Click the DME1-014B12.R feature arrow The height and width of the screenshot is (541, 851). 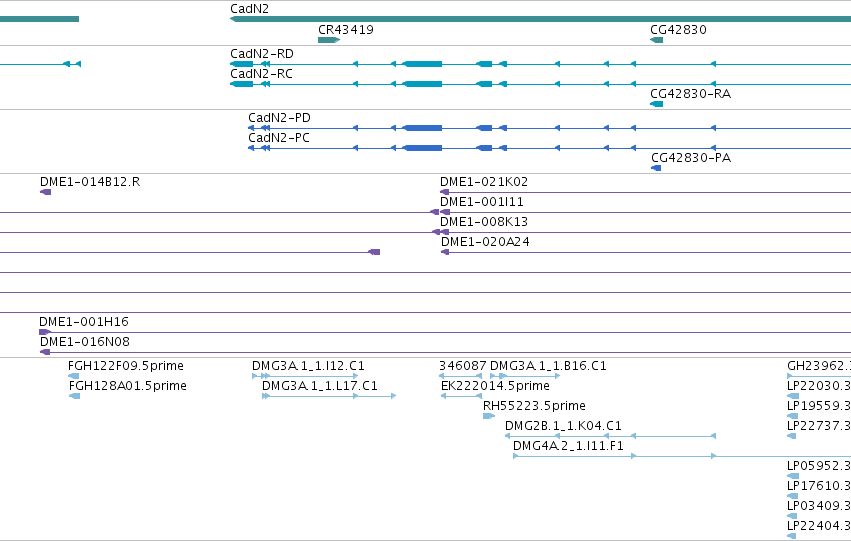pyautogui.click(x=46, y=192)
